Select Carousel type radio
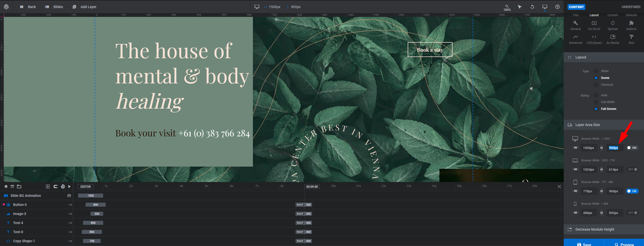Screen dimensions: 644x246 (596, 85)
